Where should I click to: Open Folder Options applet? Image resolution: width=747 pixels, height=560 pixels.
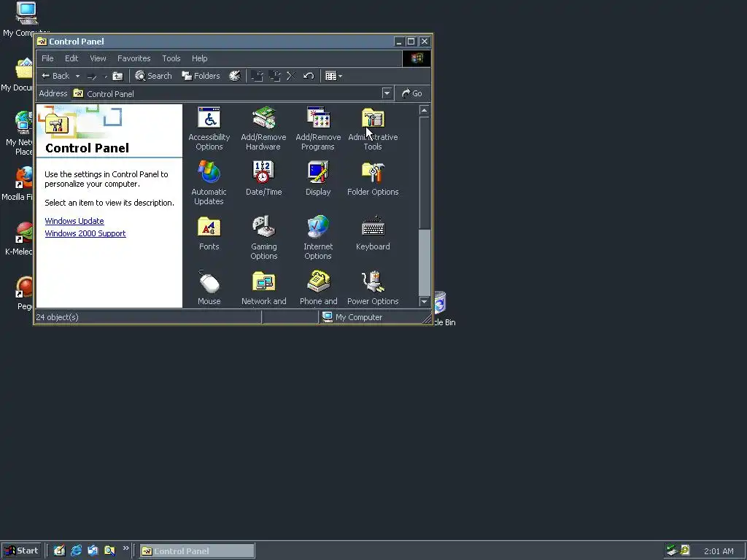(373, 178)
